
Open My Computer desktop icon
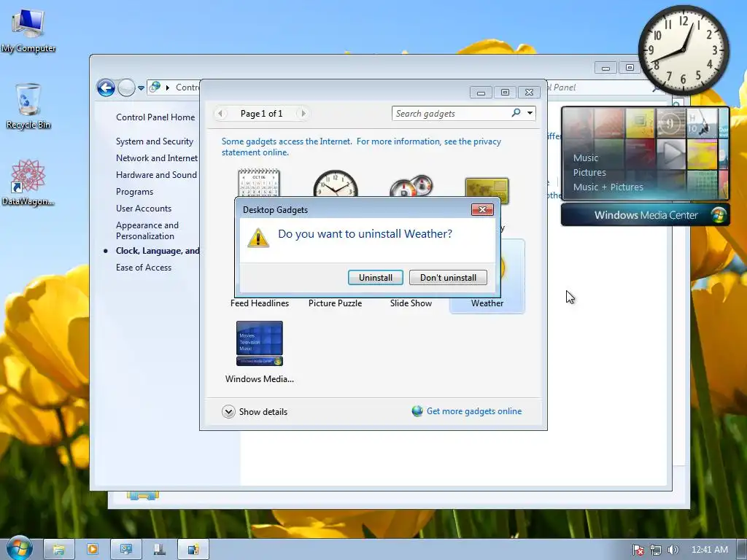click(x=28, y=30)
